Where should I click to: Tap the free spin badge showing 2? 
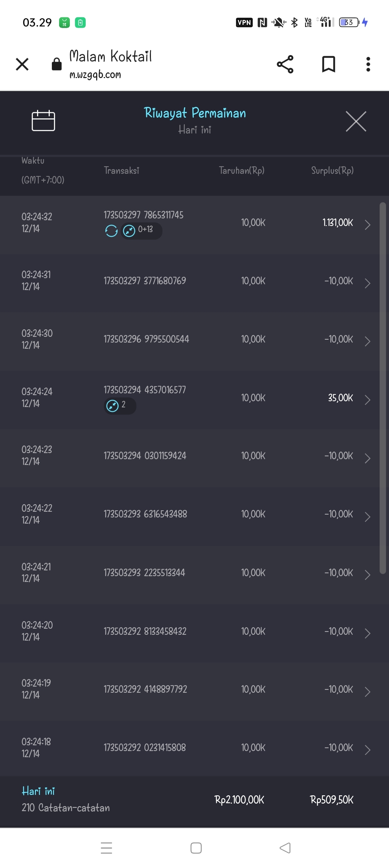pyautogui.click(x=120, y=406)
